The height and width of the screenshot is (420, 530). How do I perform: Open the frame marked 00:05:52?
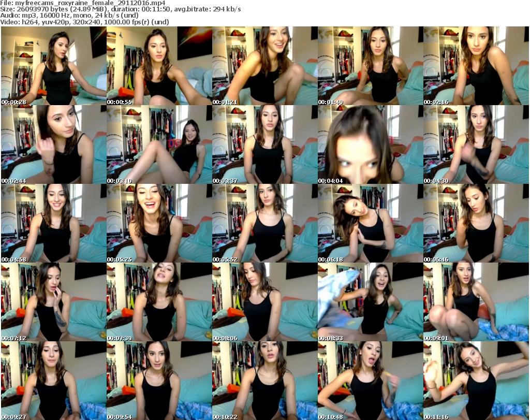coord(264,223)
